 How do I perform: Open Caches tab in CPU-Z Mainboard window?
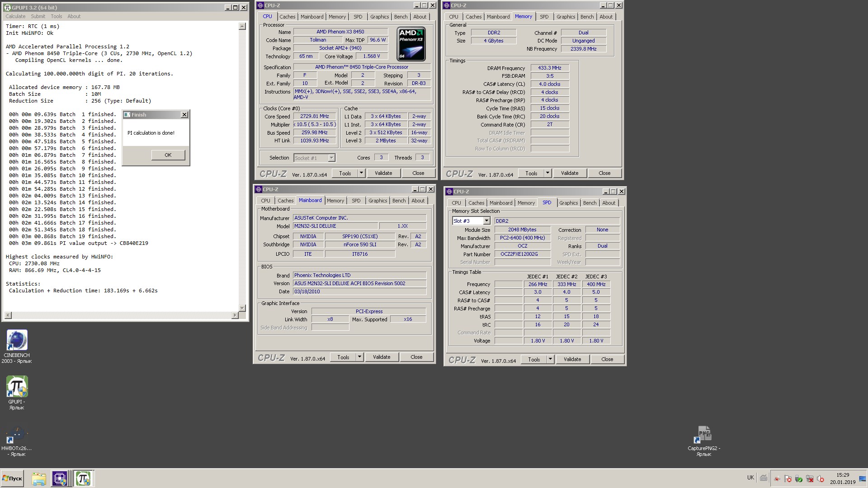285,201
